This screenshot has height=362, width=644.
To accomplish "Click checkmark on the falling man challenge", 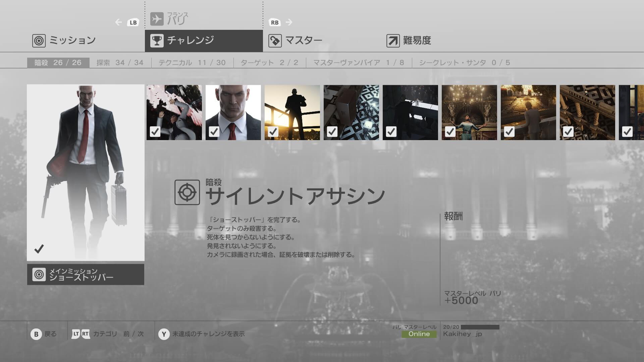I will (155, 132).
